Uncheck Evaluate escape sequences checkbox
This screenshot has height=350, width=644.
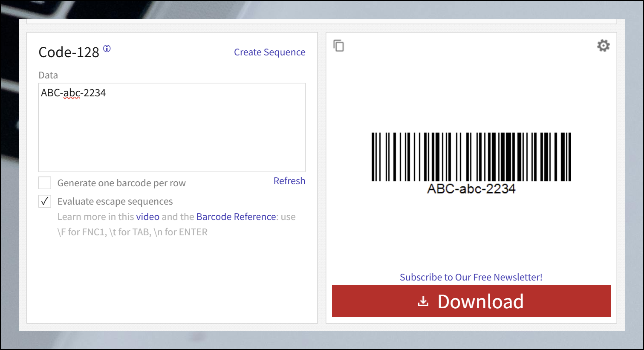(45, 201)
